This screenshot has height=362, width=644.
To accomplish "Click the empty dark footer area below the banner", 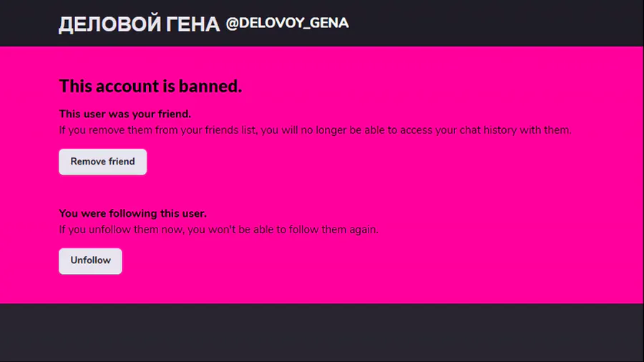I will [x=322, y=333].
